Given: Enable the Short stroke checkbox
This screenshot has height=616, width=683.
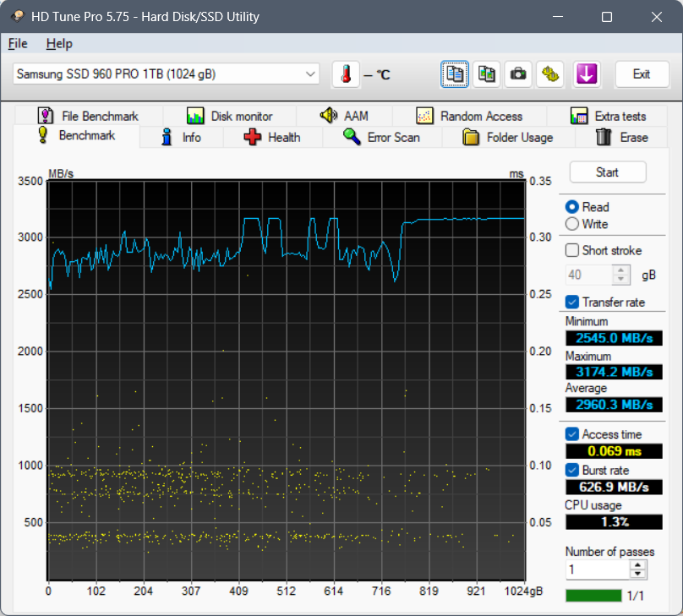Looking at the screenshot, I should coord(572,250).
